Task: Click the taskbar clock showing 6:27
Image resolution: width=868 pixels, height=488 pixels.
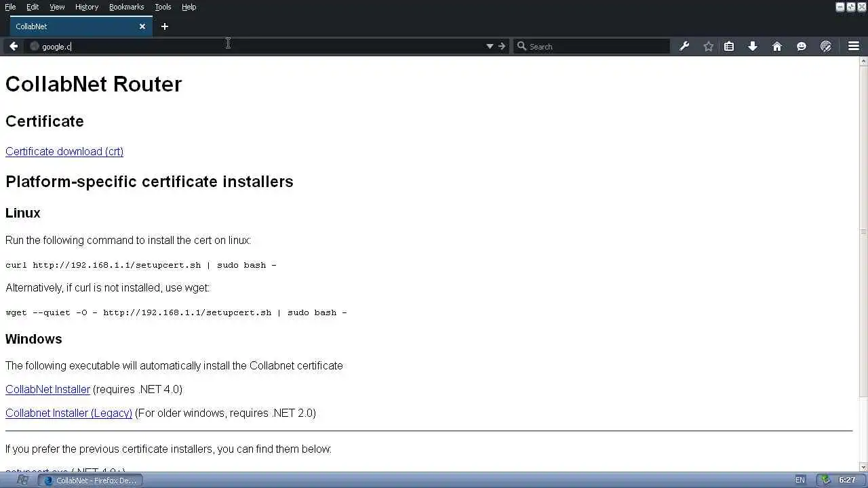Action: [x=847, y=480]
